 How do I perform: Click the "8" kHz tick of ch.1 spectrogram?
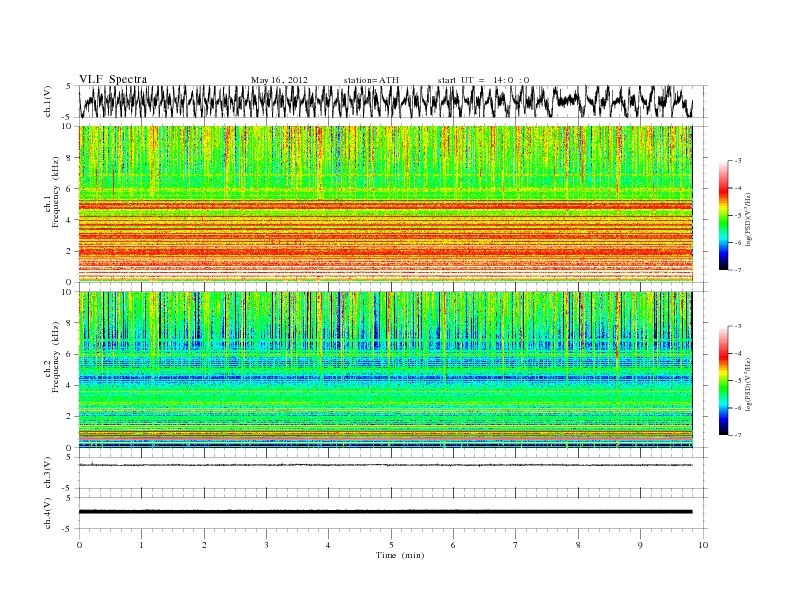click(70, 158)
